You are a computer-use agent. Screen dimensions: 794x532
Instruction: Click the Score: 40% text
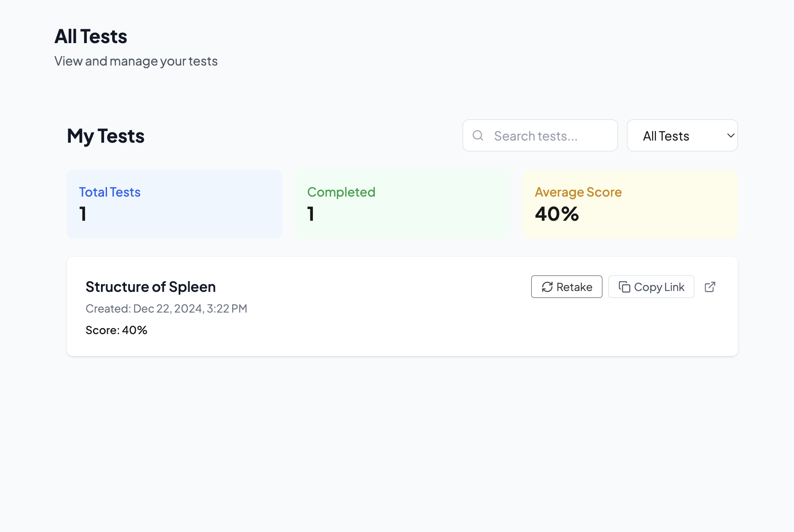[117, 330]
